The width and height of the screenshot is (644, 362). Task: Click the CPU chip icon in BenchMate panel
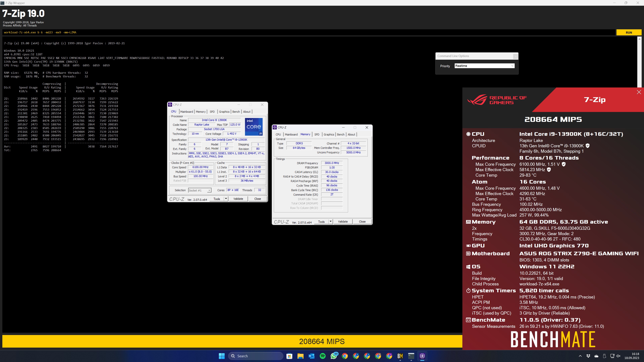(468, 134)
